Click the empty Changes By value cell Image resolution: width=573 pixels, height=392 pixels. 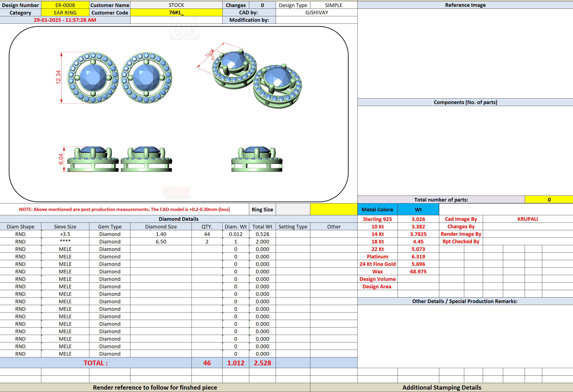point(528,227)
